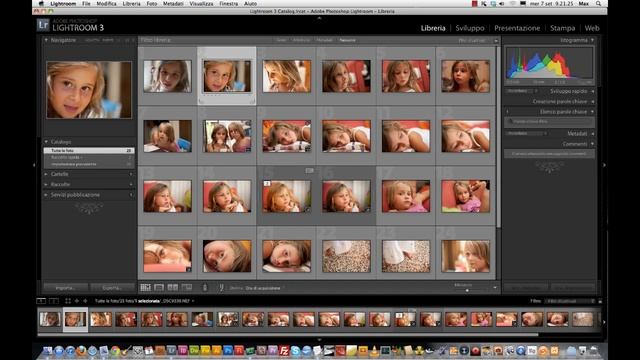The width and height of the screenshot is (640, 360).
Task: Switch to Compare view icon in toolbar
Action: click(173, 288)
